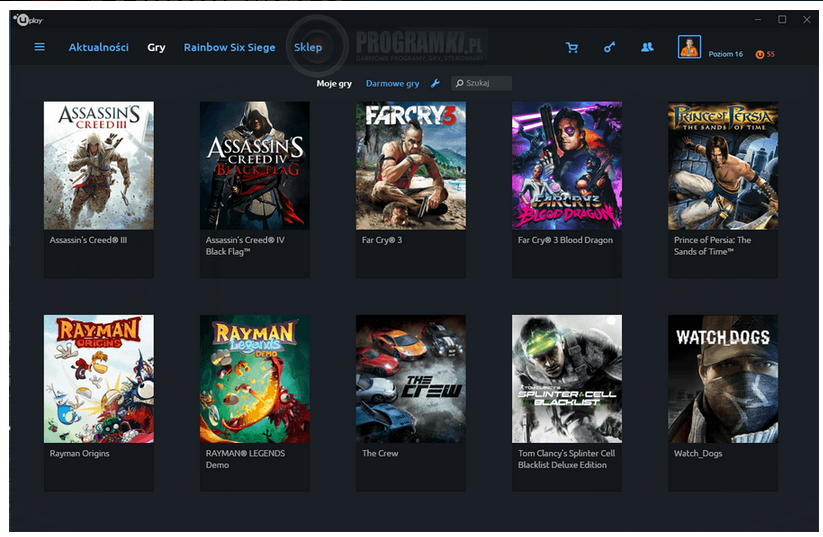Open the Rayman Origins cover

click(x=99, y=378)
